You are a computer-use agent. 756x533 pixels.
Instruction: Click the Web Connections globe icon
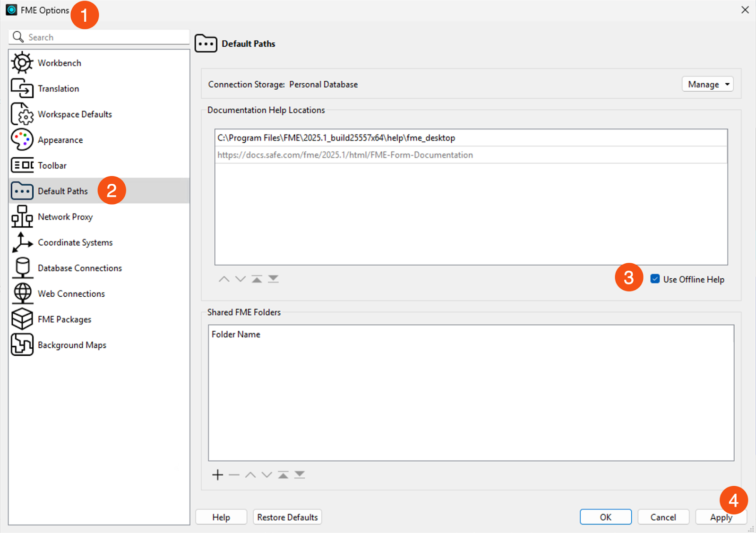[x=22, y=293]
